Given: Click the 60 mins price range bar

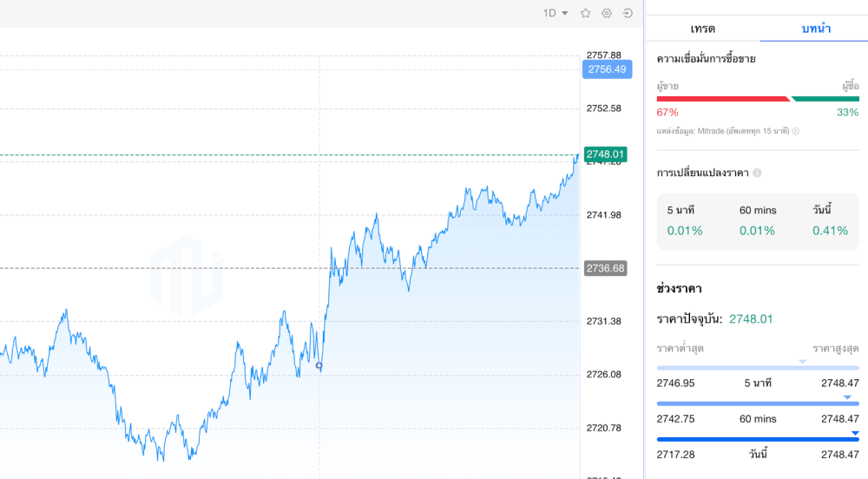Looking at the screenshot, I should pos(758,404).
